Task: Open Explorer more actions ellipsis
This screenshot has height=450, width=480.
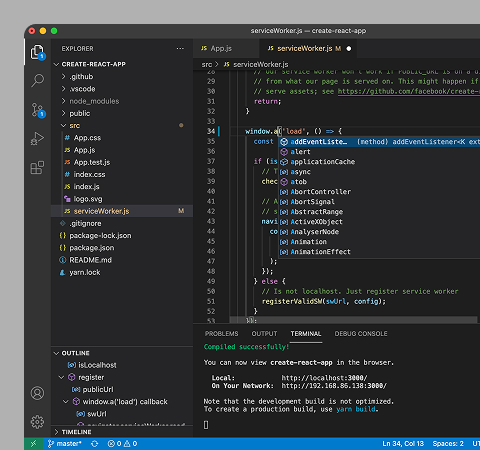Action: 180,49
